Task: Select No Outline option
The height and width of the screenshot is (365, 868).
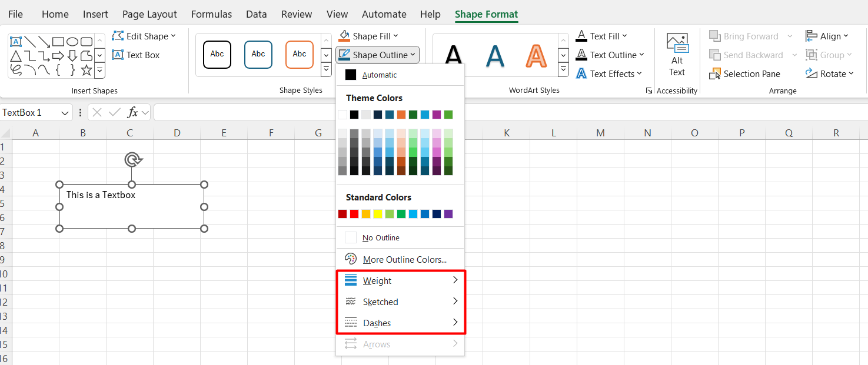Action: [x=400, y=237]
